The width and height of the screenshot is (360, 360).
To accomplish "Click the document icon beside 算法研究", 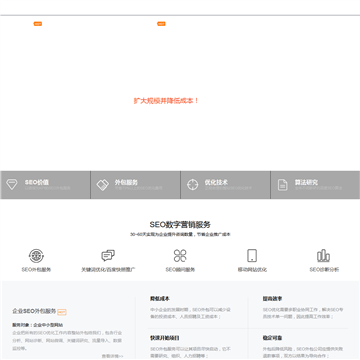I will tap(283, 185).
